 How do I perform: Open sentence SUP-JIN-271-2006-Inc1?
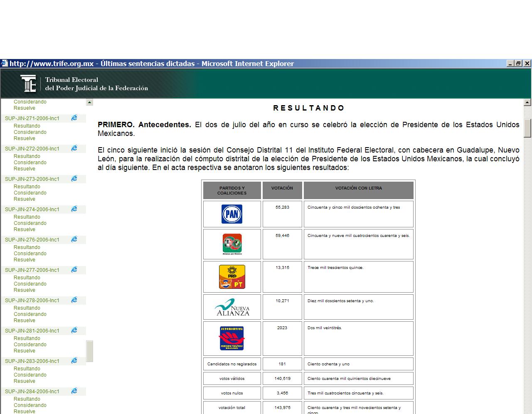[32, 118]
